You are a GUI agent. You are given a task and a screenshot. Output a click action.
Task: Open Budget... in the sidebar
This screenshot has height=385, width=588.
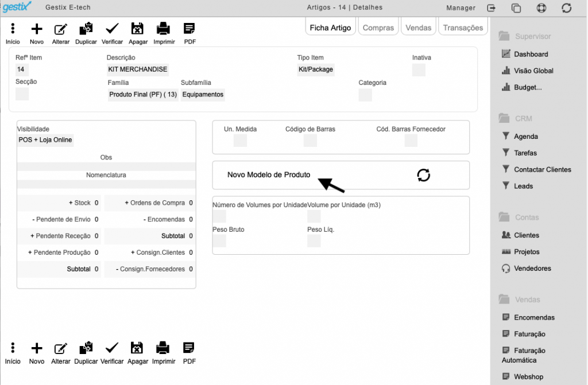click(521, 87)
